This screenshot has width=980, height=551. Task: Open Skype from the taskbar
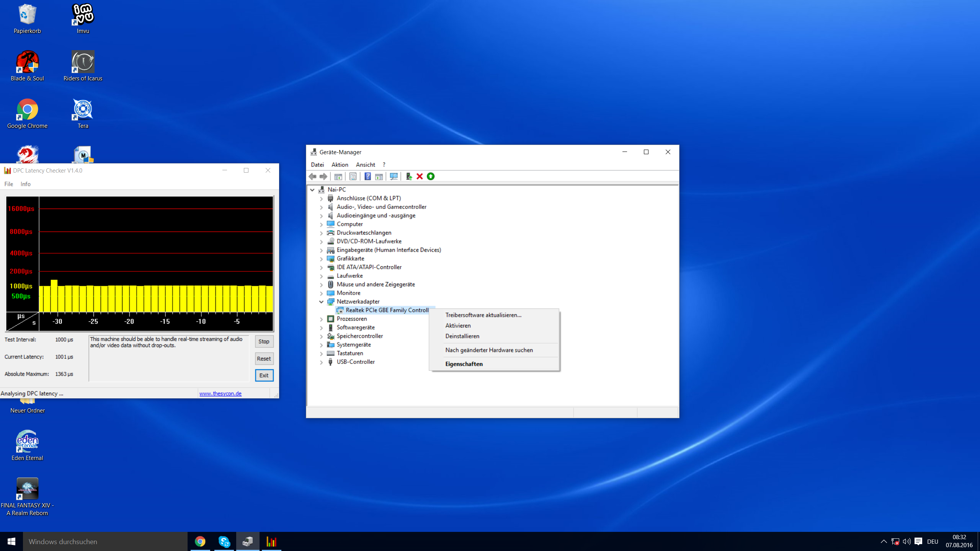point(224,541)
